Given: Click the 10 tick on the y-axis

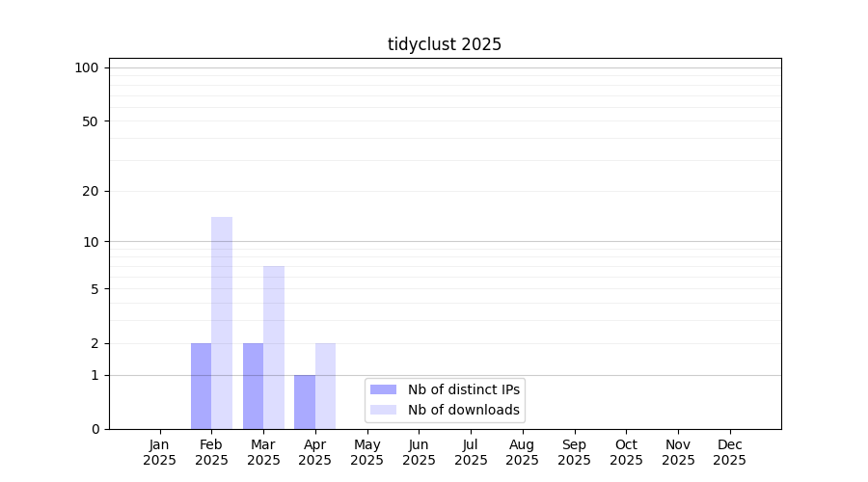Looking at the screenshot, I should (x=90, y=242).
